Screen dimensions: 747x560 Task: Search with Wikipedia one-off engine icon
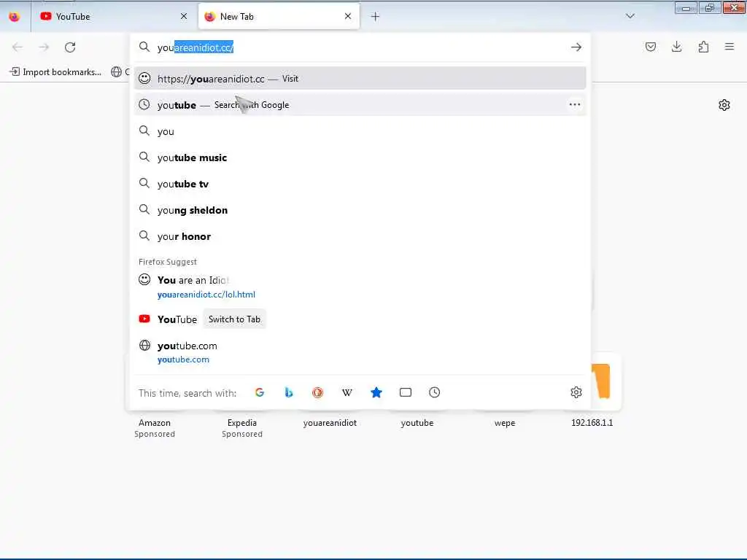(x=347, y=392)
